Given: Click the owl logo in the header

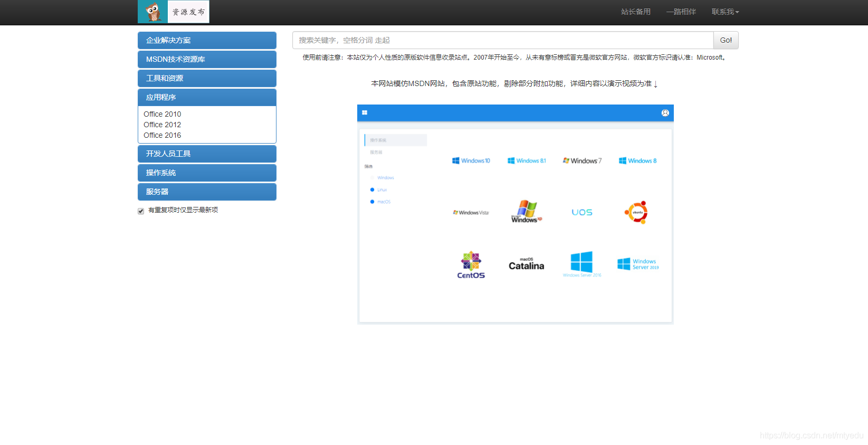Looking at the screenshot, I should point(153,12).
